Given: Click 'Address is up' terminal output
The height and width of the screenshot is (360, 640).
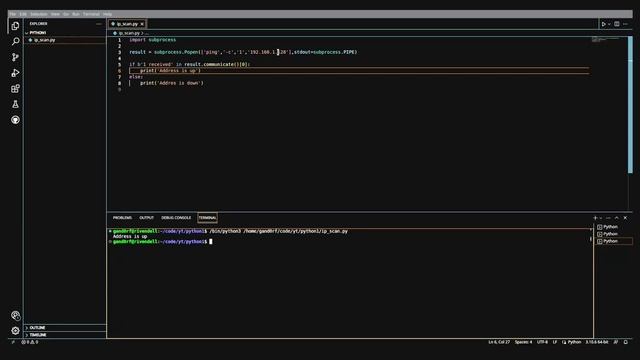Looking at the screenshot, I should coord(130,236).
